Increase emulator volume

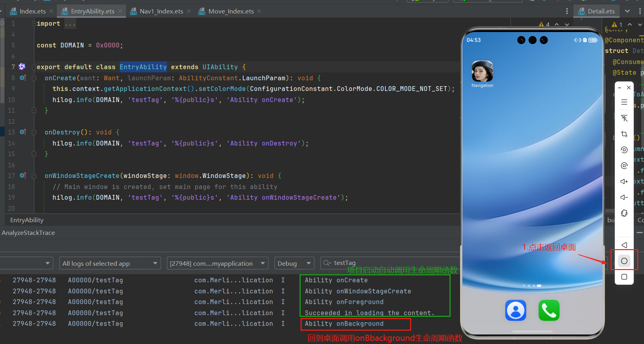click(624, 181)
